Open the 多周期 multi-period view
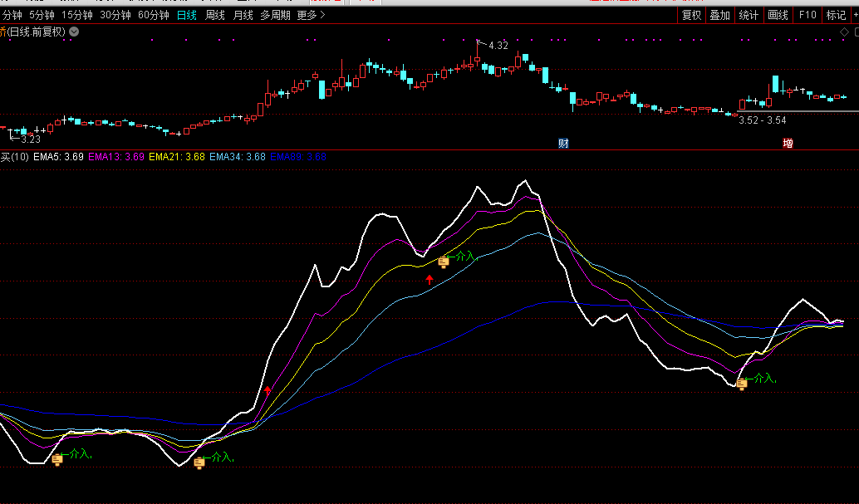Viewport: 859px width, 504px height. coord(275,15)
